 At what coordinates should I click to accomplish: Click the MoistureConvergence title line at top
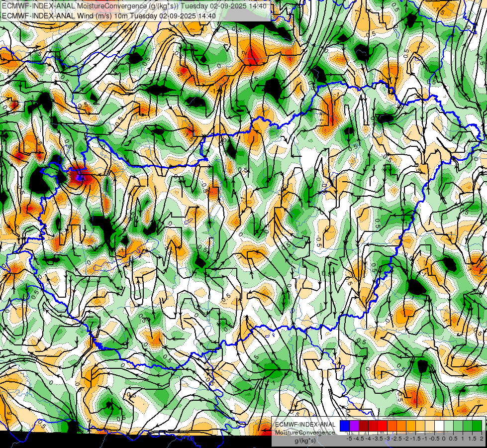pyautogui.click(x=134, y=6)
